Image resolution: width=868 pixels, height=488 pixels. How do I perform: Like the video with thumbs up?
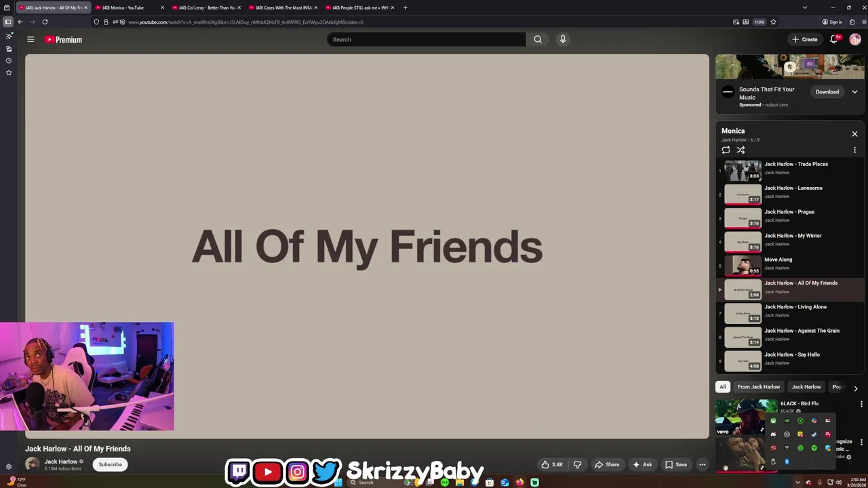click(x=552, y=464)
